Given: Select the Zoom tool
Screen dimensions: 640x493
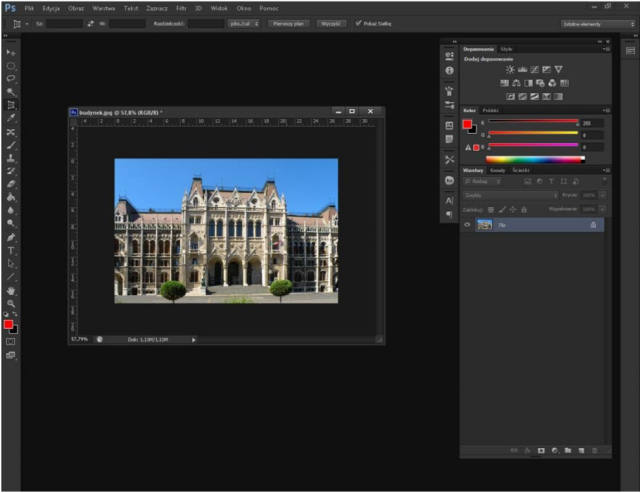Looking at the screenshot, I should coord(11,304).
